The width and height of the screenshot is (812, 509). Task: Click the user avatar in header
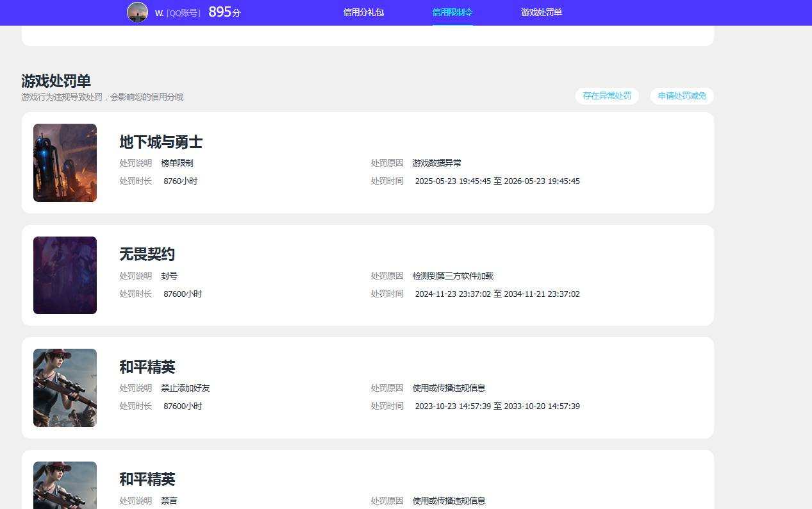(137, 12)
